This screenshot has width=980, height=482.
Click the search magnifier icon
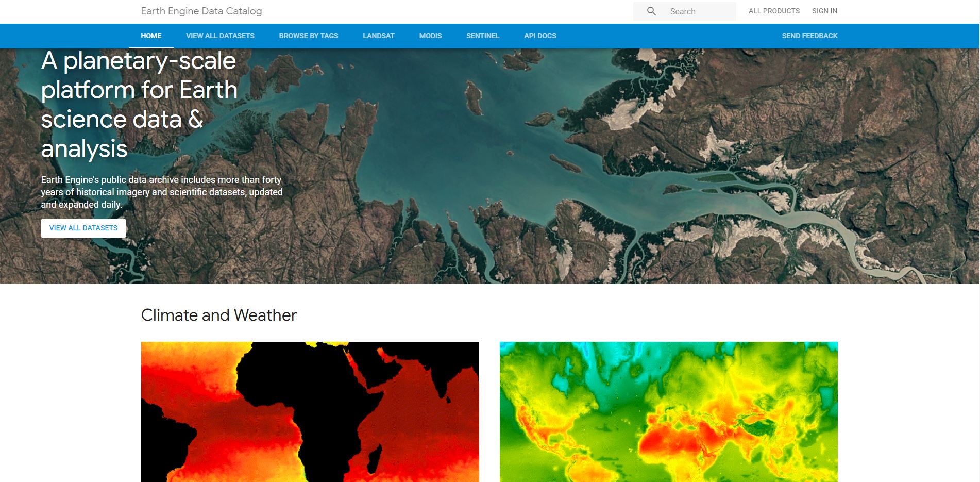(x=651, y=11)
